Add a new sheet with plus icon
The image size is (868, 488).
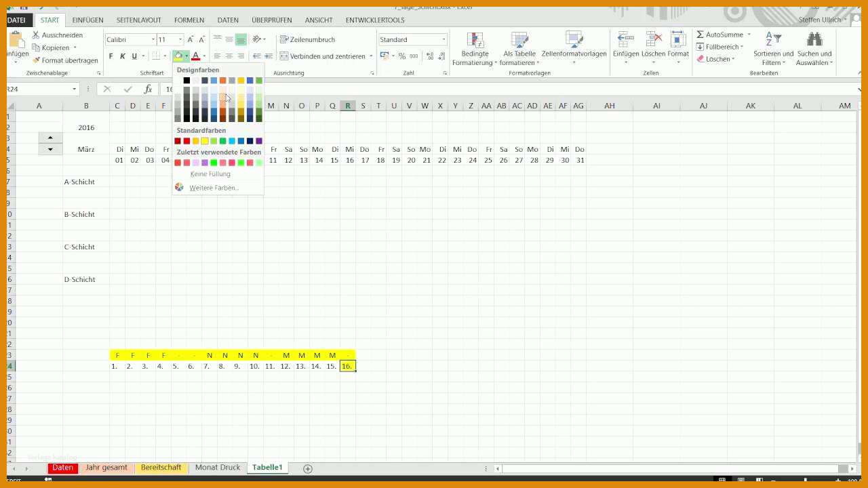click(308, 468)
